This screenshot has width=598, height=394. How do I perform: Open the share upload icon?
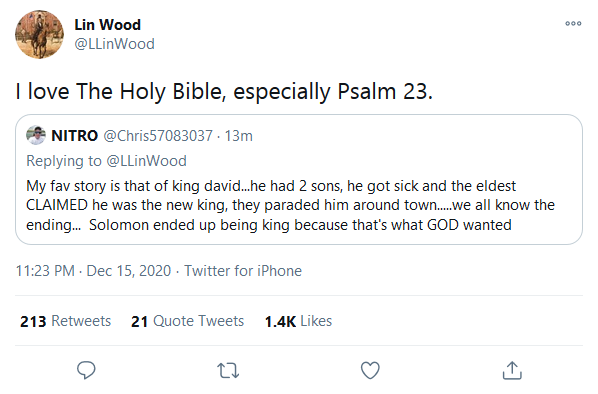pos(512,370)
